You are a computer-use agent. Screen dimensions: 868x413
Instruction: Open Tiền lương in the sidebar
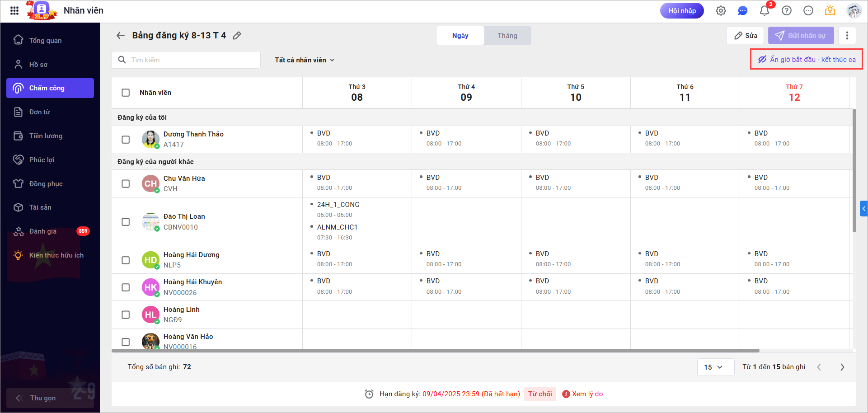point(46,136)
